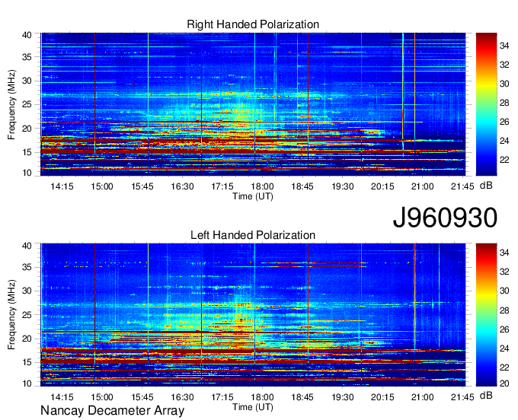The width and height of the screenshot is (518, 420).
Task: Click the "21:00" time tick under Right Handed plot
Action: pos(423,186)
